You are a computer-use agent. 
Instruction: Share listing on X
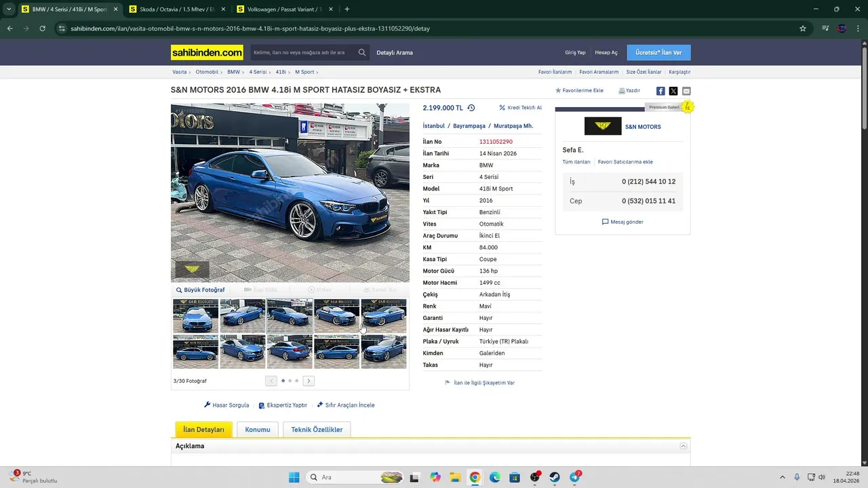pyautogui.click(x=673, y=91)
